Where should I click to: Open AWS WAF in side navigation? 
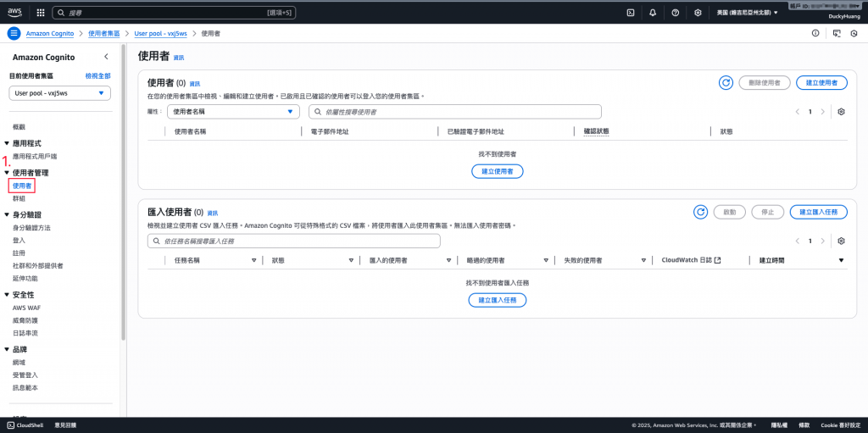click(x=26, y=308)
